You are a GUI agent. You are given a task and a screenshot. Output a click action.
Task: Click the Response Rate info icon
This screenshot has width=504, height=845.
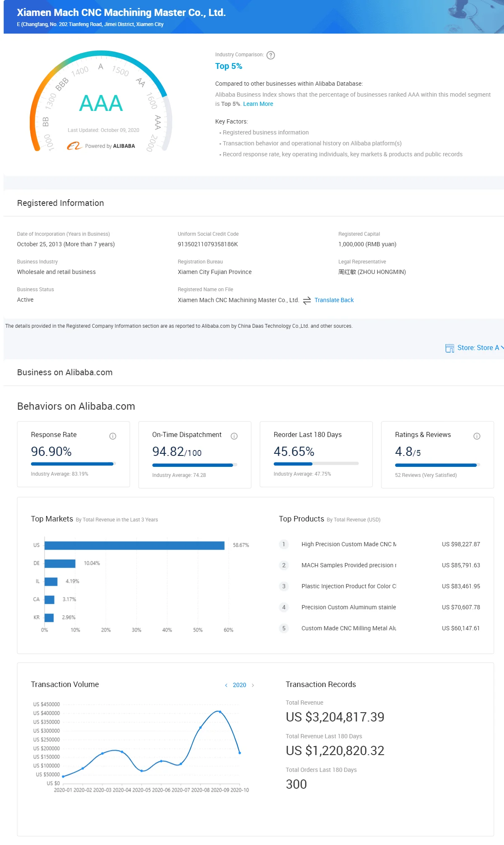click(x=113, y=436)
